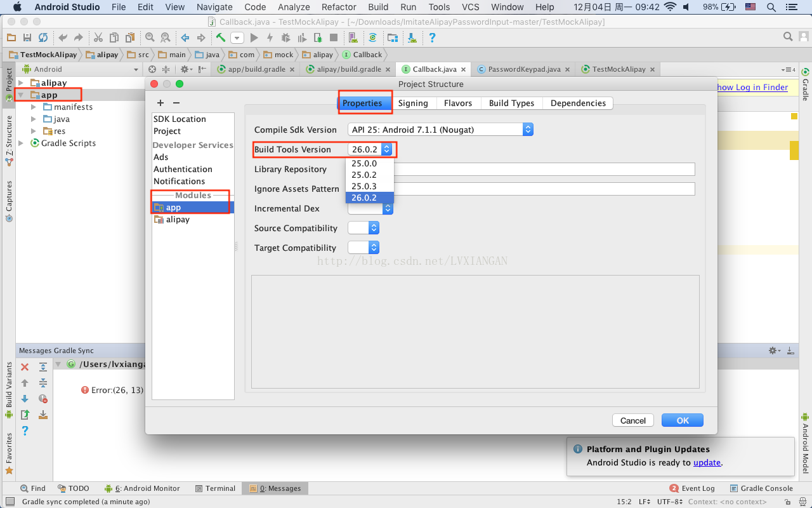
Task: Open the Target Compatibility dropdown
Action: coord(363,248)
